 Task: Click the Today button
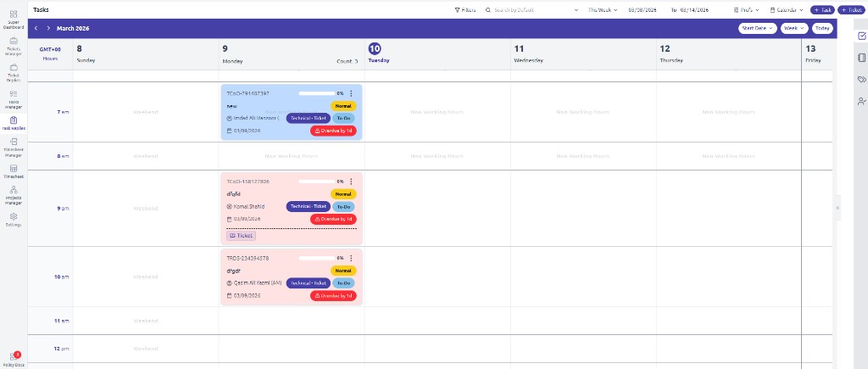pos(822,28)
